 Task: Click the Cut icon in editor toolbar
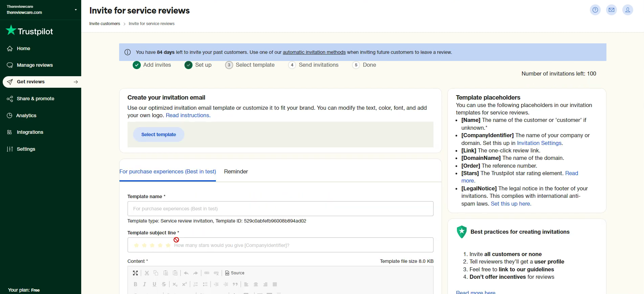pyautogui.click(x=147, y=273)
